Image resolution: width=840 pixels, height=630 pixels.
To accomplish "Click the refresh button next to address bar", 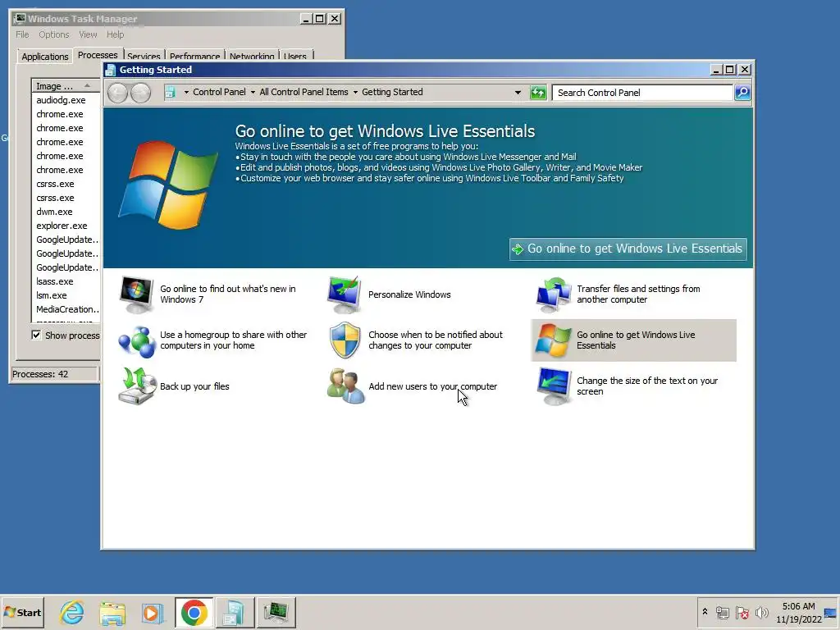I will point(538,93).
